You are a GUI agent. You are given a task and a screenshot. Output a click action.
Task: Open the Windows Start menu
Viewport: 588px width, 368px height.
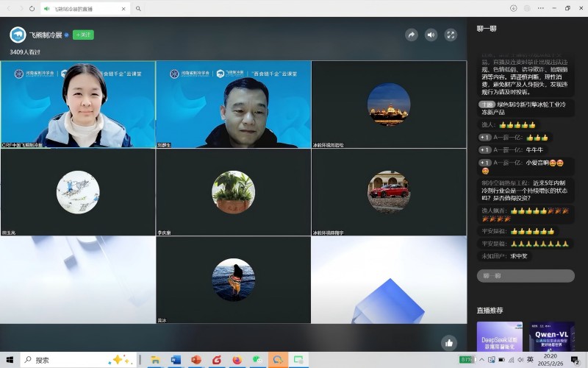point(9,360)
